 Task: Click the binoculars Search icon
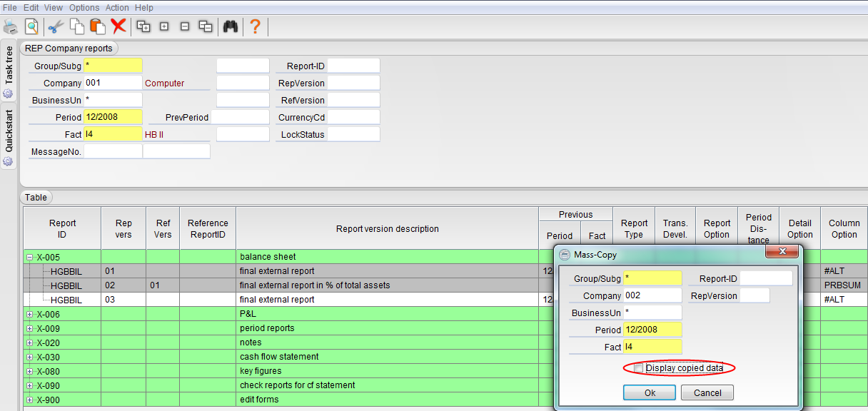[x=230, y=26]
